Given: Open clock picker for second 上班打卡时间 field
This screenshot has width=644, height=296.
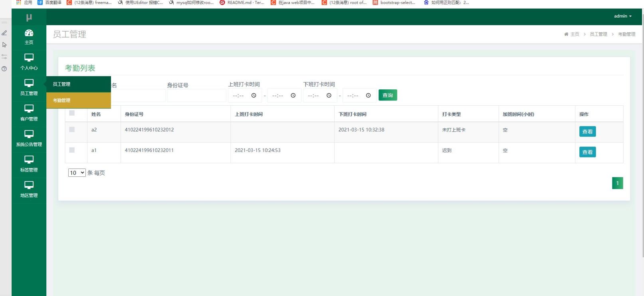Looking at the screenshot, I should [293, 95].
